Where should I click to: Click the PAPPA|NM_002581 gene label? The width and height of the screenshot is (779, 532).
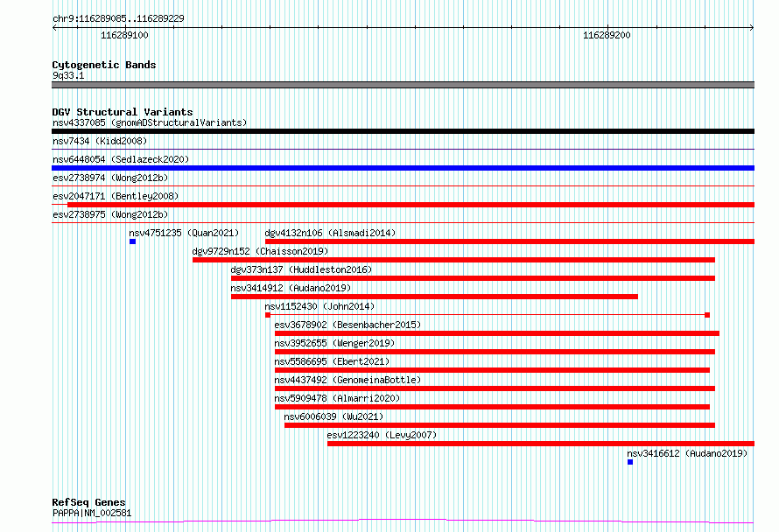tap(92, 513)
